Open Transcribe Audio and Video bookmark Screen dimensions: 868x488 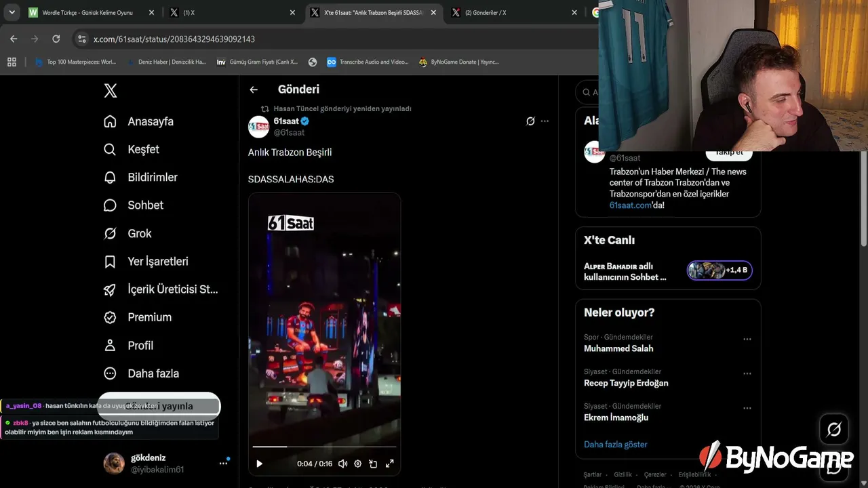tap(368, 62)
